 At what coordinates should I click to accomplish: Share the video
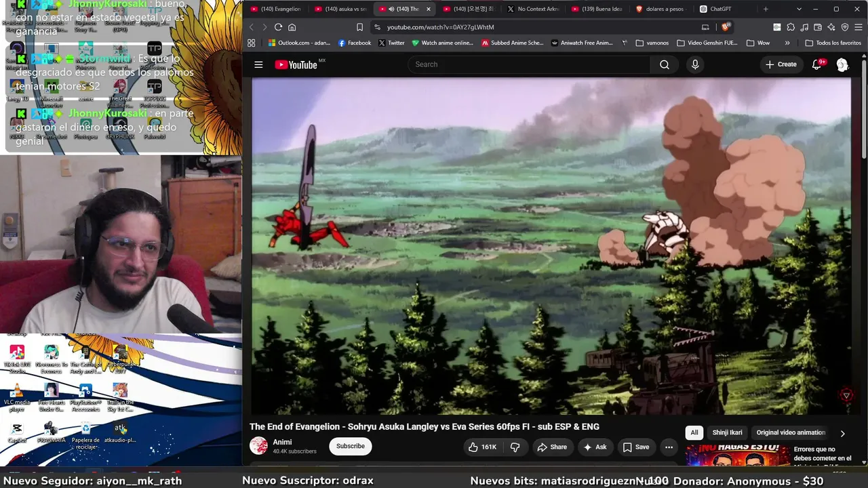click(552, 447)
